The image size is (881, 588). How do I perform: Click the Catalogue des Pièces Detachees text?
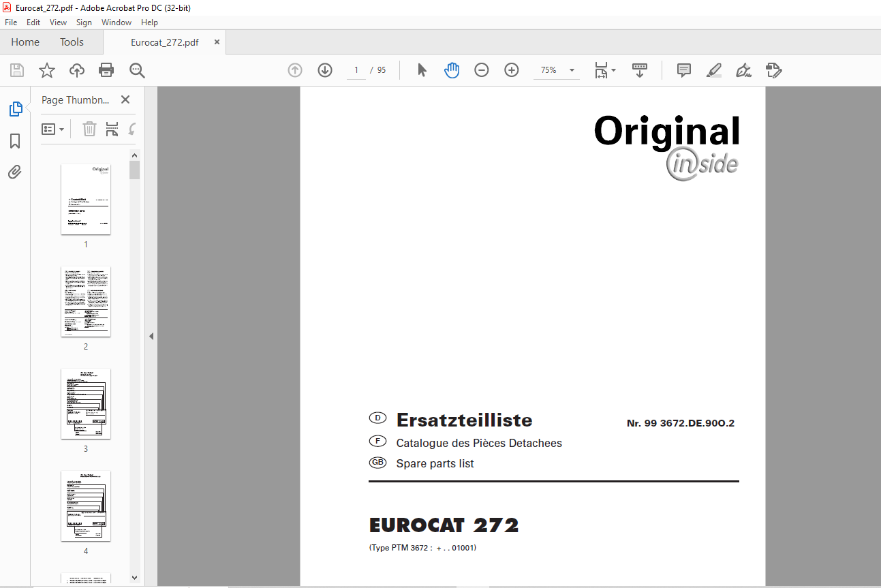[479, 444]
